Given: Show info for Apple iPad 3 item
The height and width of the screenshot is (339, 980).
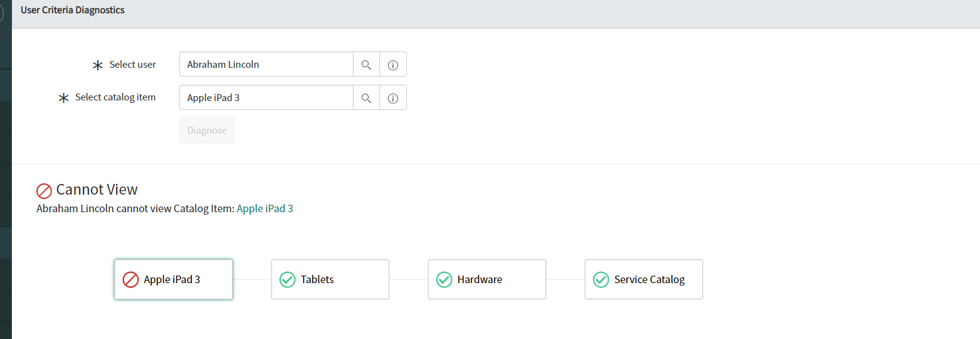Looking at the screenshot, I should 393,97.
